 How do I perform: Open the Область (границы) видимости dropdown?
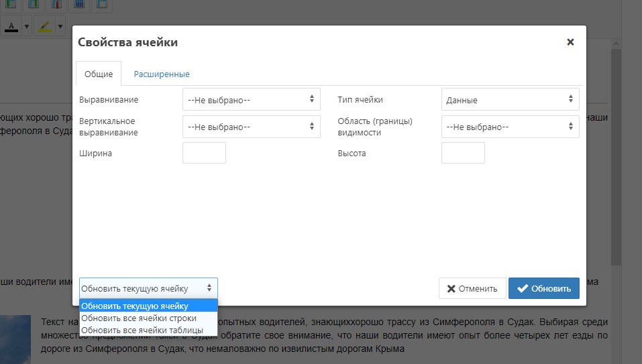click(510, 127)
